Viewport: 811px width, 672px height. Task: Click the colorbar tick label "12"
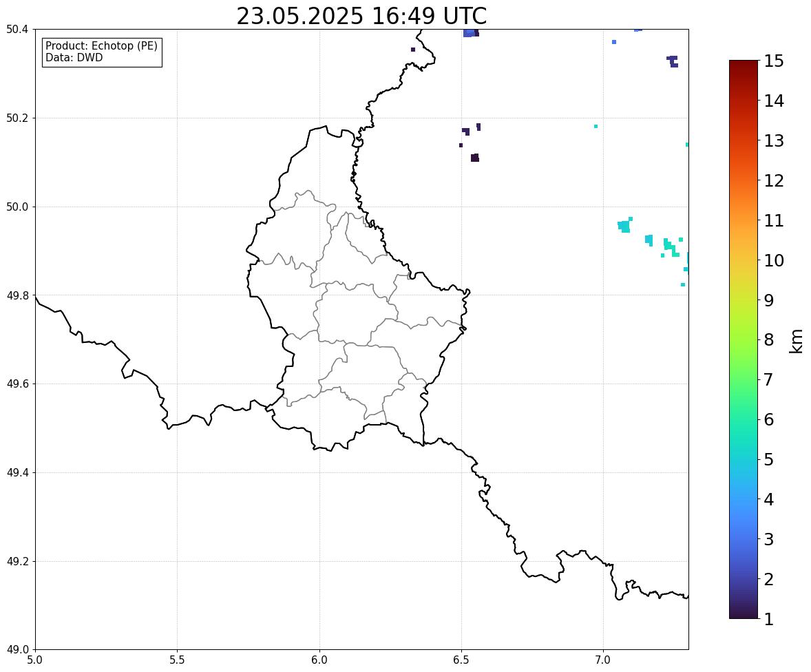[774, 180]
